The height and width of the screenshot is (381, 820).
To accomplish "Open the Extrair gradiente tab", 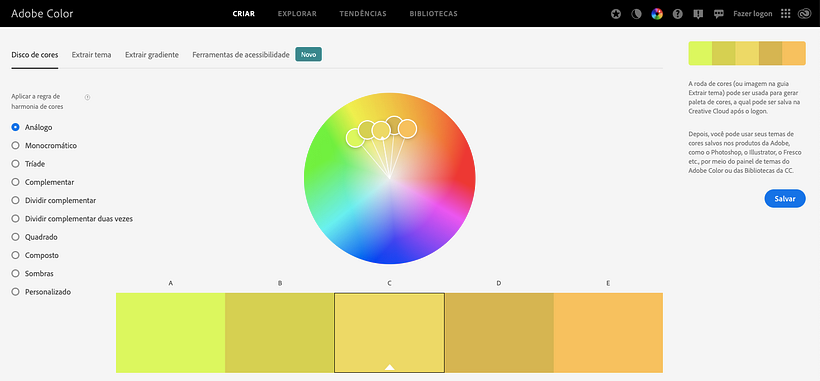I will 152,54.
